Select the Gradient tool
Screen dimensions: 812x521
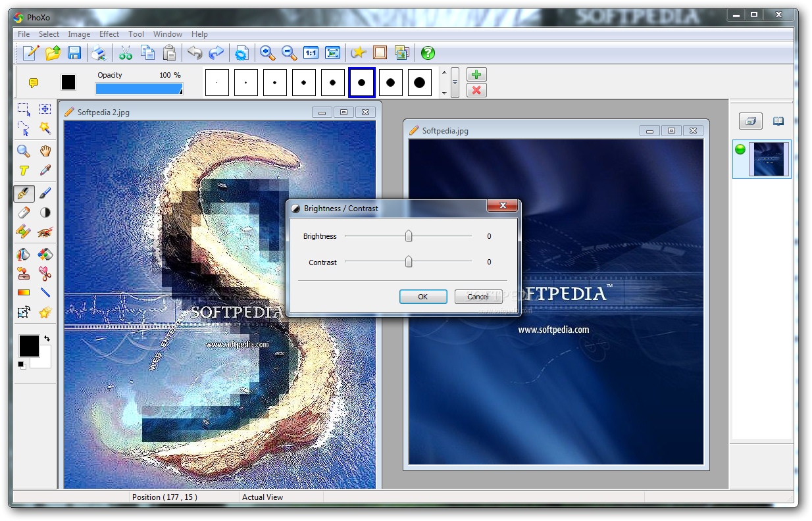pyautogui.click(x=24, y=293)
